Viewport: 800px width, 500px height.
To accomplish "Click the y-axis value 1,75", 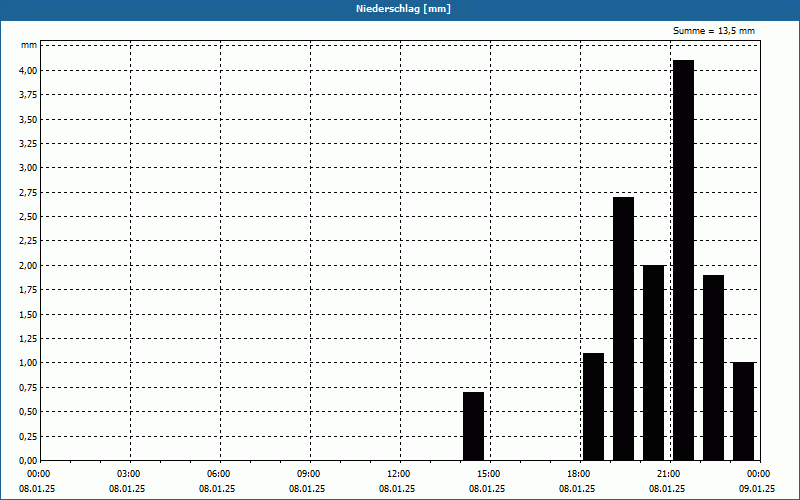I will coord(29,290).
